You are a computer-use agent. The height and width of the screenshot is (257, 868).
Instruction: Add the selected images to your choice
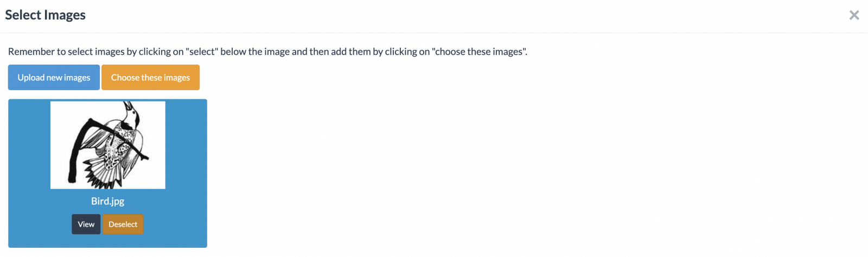click(150, 77)
